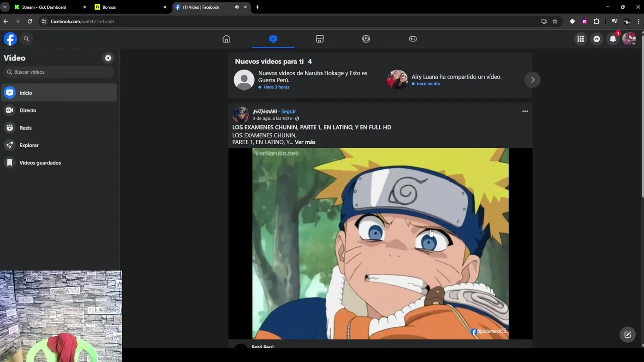Open JUZUMAKI profile name link
The image size is (644, 362).
pyautogui.click(x=265, y=111)
